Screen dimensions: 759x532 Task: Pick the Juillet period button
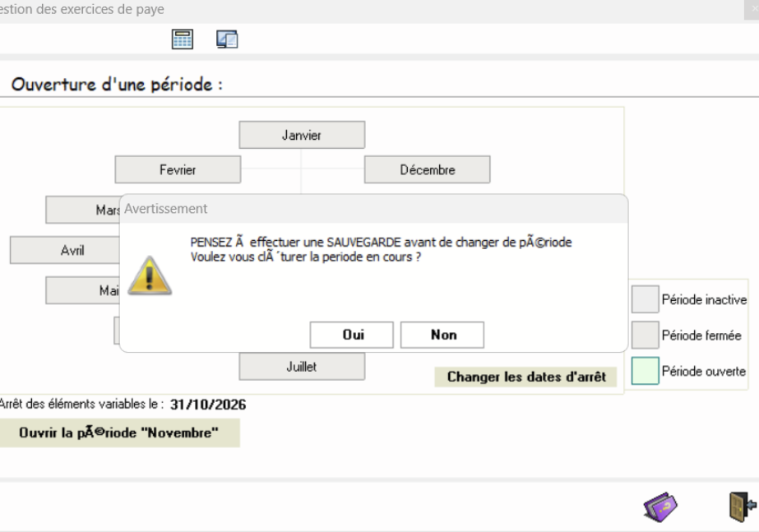point(302,367)
